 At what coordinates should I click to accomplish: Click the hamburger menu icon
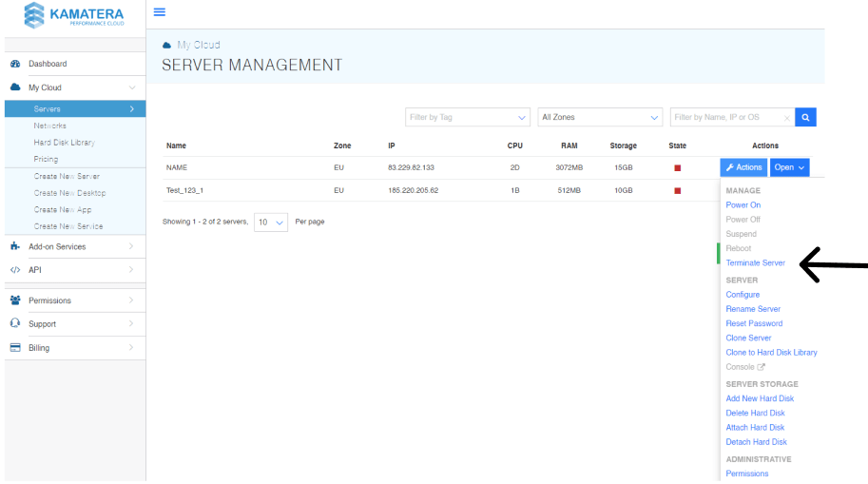[159, 12]
